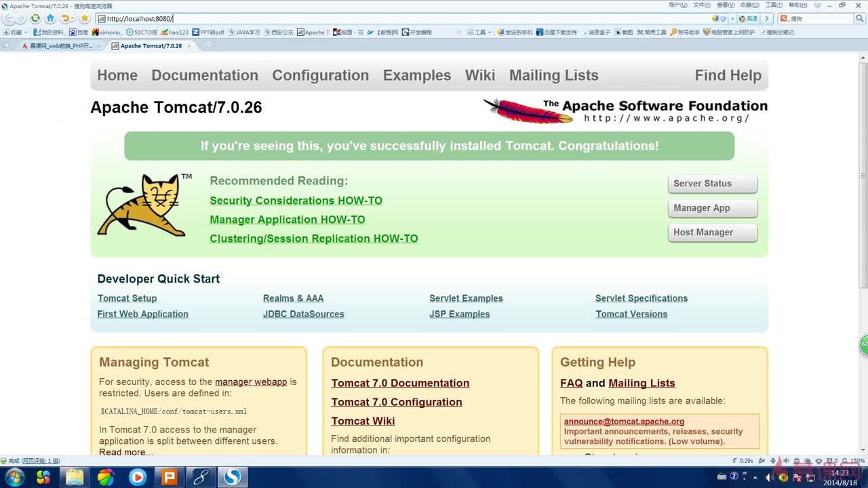The height and width of the screenshot is (488, 868).
Task: Open the 工具 dropdown in the extensions bar
Action: tap(479, 32)
